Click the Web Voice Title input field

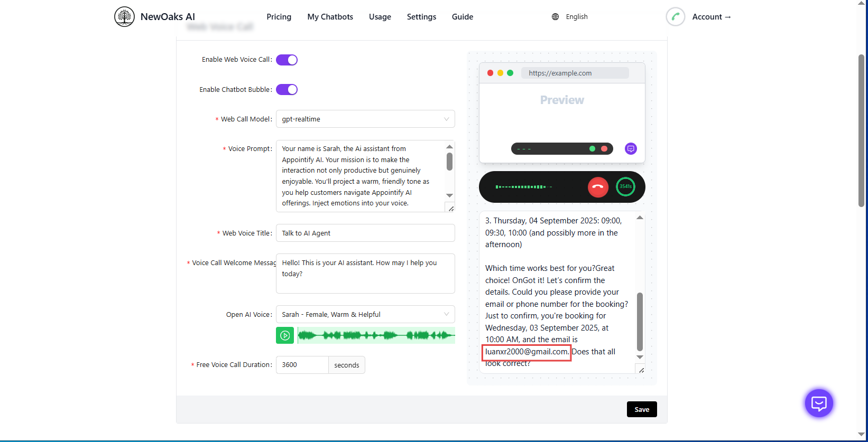point(365,233)
